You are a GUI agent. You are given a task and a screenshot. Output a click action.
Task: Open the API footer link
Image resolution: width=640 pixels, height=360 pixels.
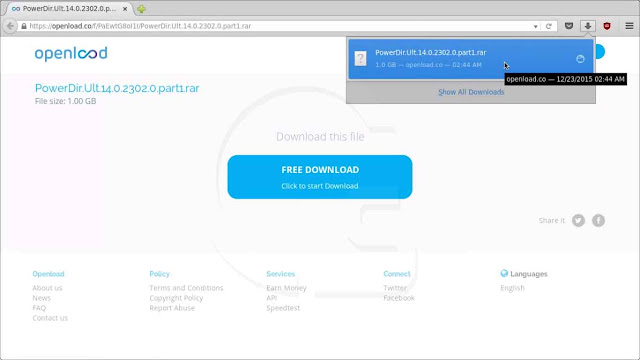coord(272,298)
